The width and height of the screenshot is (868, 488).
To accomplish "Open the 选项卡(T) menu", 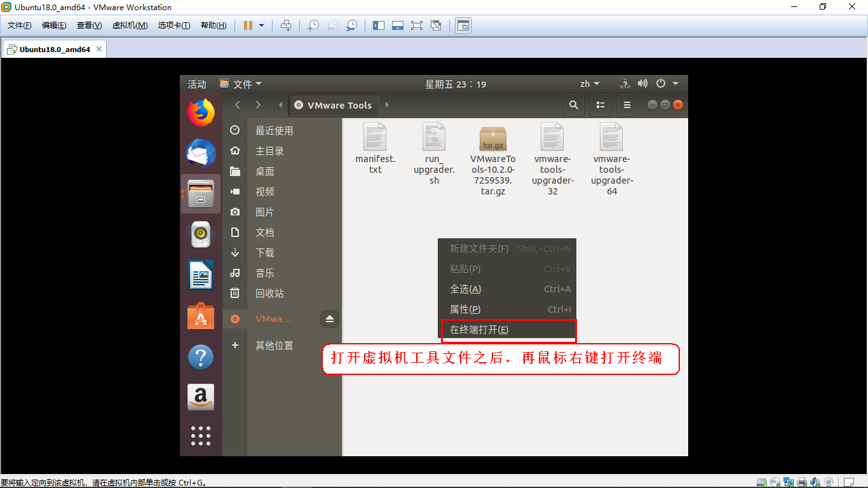I will click(x=174, y=25).
